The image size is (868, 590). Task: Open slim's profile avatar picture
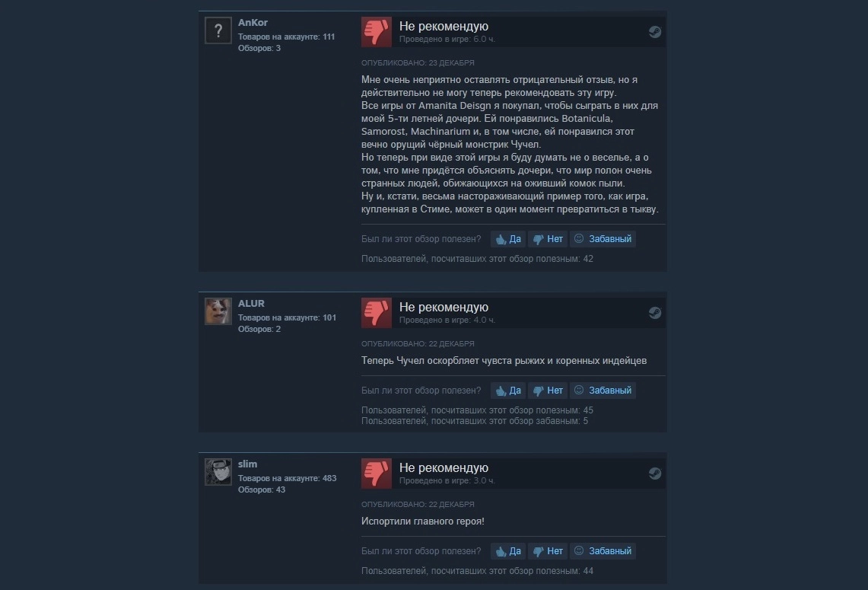pyautogui.click(x=218, y=471)
